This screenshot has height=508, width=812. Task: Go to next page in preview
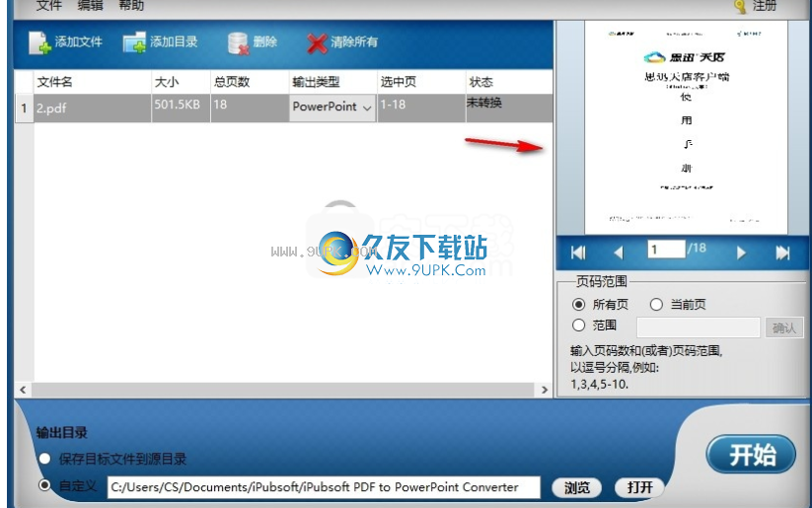click(741, 253)
